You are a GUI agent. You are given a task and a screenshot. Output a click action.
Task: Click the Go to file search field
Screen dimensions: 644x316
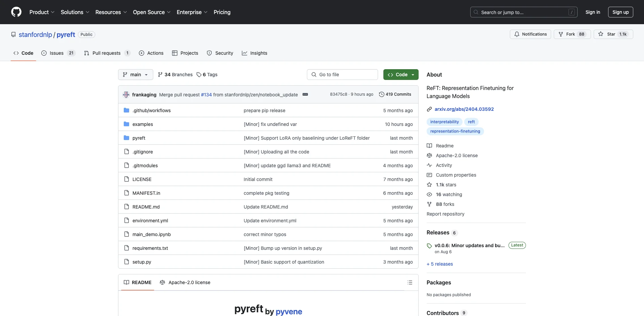[342, 75]
